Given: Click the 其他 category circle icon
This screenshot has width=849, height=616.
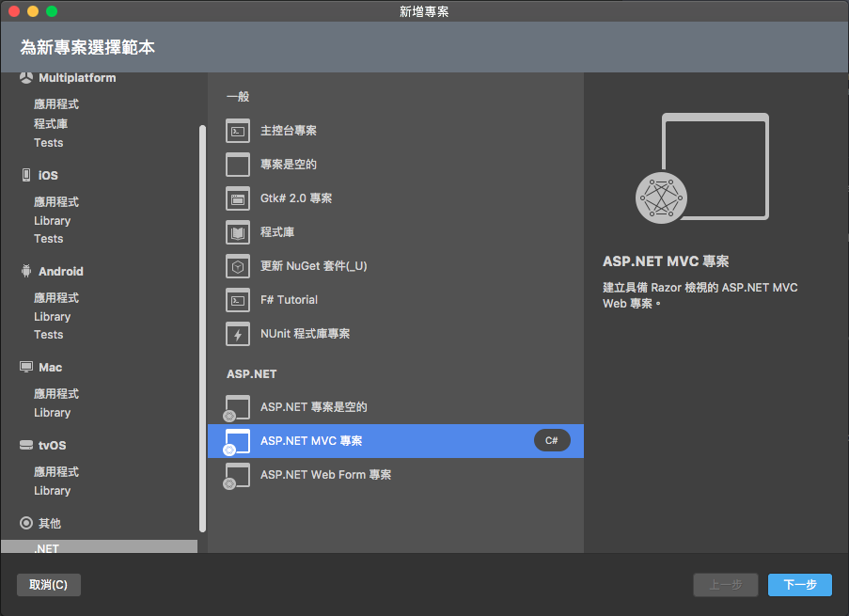Looking at the screenshot, I should click(26, 523).
